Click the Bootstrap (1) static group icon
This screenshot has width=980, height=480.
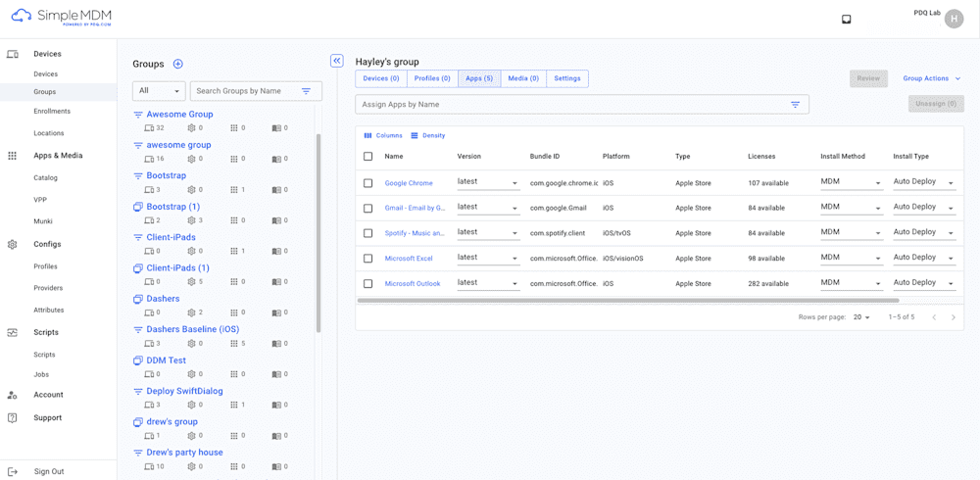click(138, 207)
